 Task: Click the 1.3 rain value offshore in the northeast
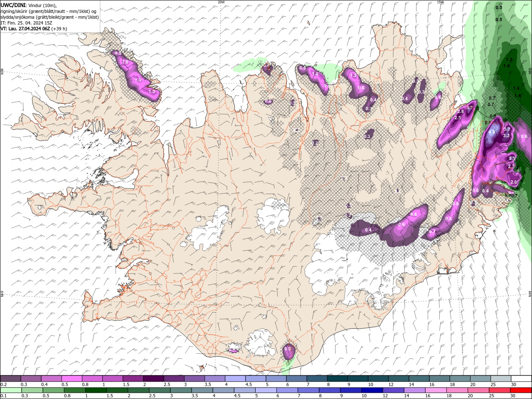coord(509,60)
